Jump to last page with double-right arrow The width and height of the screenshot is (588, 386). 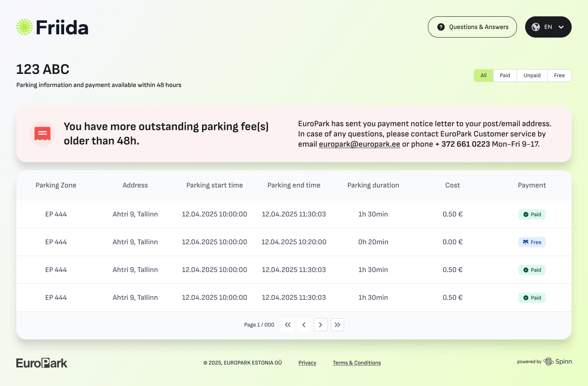337,325
